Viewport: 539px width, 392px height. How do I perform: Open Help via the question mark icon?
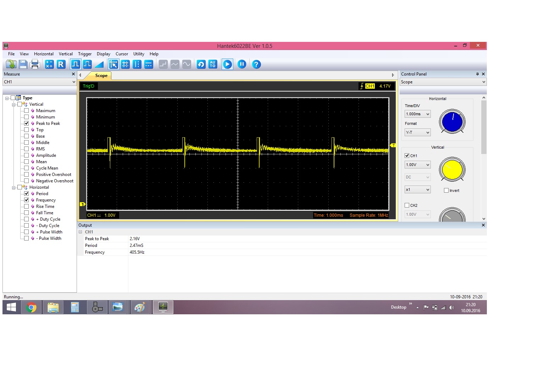click(256, 64)
